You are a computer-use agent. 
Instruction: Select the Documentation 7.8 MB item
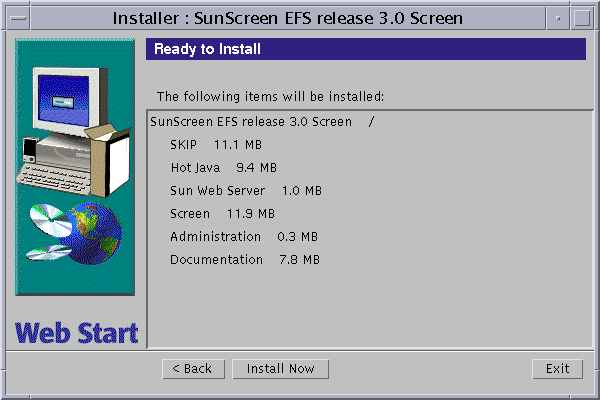coord(245,260)
